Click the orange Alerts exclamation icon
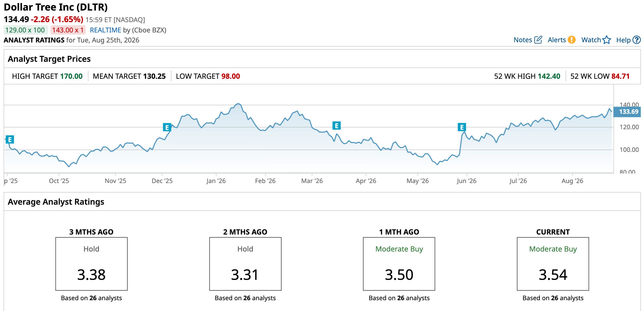The height and width of the screenshot is (311, 644). pos(572,40)
